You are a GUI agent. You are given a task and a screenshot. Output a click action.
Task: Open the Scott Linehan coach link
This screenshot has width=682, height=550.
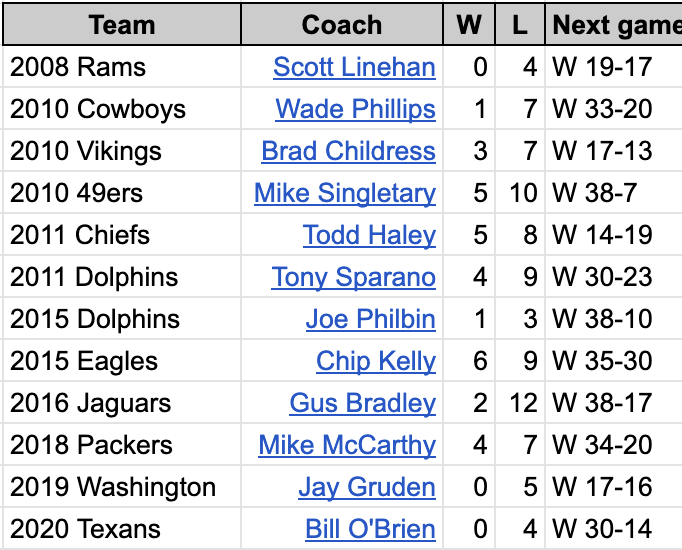click(x=354, y=67)
